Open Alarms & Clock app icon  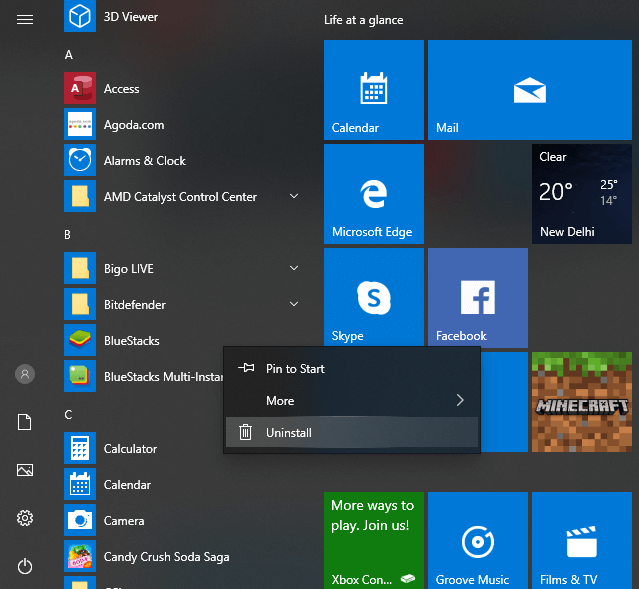pyautogui.click(x=80, y=160)
